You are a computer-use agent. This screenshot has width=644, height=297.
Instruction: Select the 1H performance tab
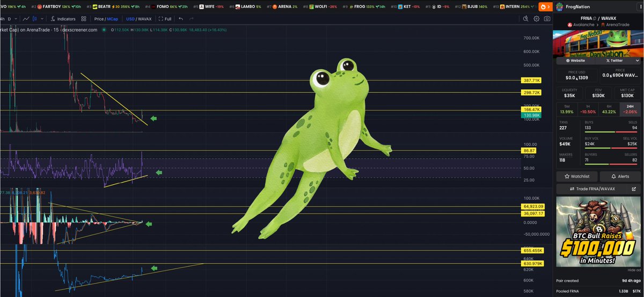point(588,109)
